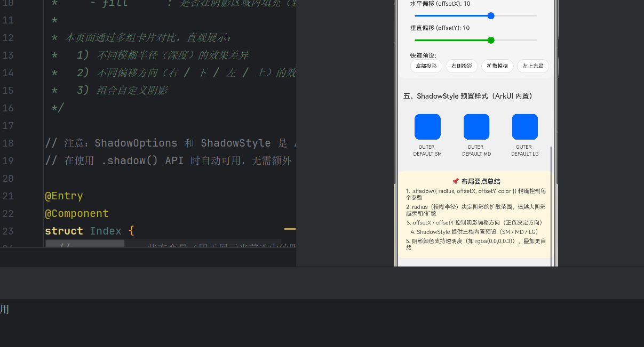Adjust the 垂直偏移 (offsetY) green slider handle

pos(491,40)
